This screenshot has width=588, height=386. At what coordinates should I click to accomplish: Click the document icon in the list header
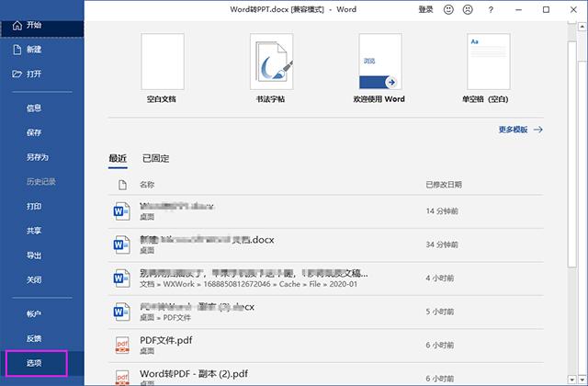click(x=122, y=185)
